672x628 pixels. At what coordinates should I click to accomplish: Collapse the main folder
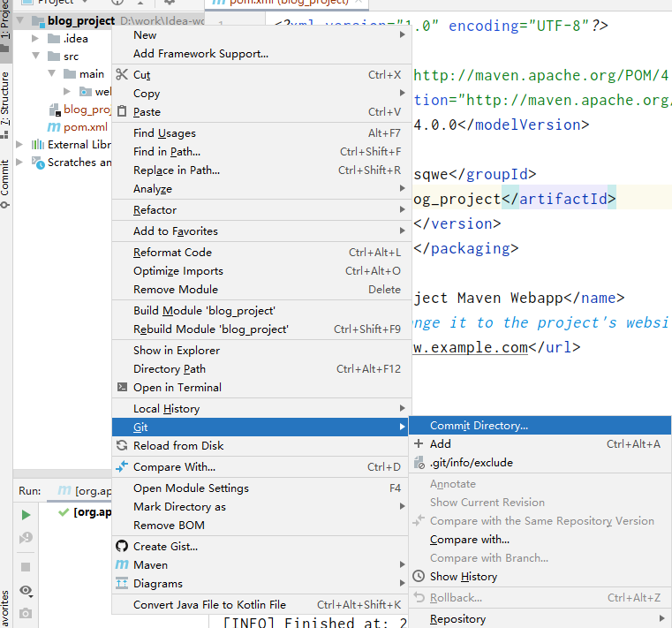click(x=52, y=73)
